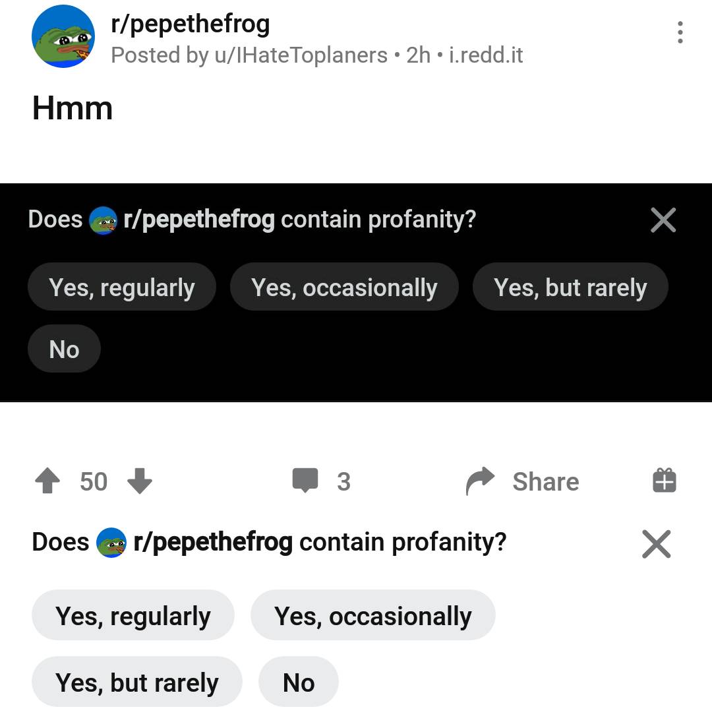This screenshot has width=712, height=728.
Task: Downvote the Hmm post
Action: [140, 481]
